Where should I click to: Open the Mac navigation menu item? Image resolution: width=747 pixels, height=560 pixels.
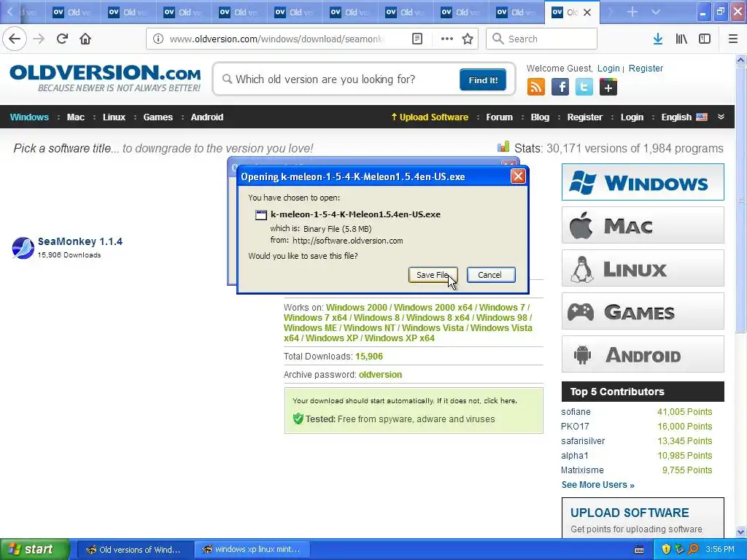pyautogui.click(x=75, y=117)
